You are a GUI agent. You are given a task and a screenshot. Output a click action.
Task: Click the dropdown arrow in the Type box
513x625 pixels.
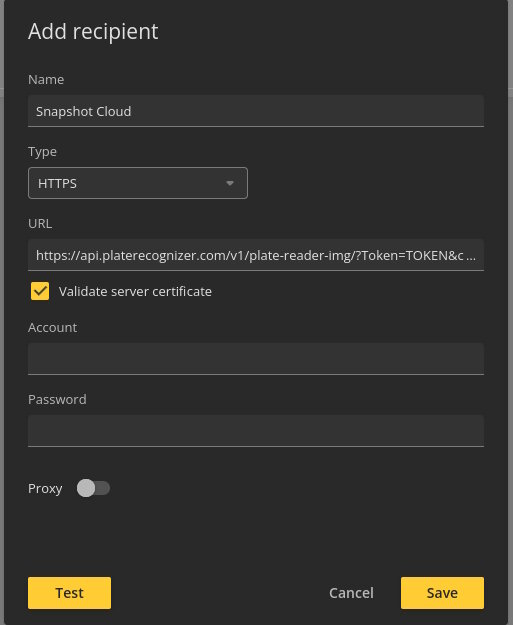230,183
